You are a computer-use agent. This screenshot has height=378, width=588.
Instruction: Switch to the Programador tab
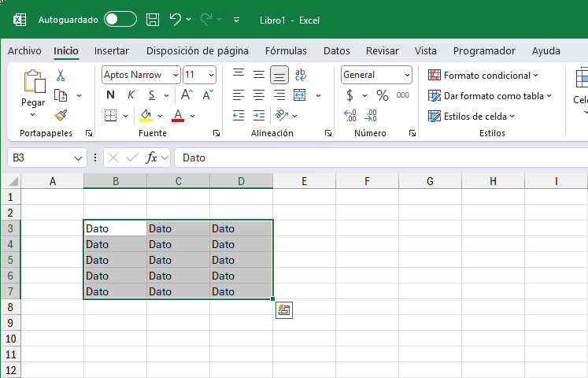pos(484,50)
